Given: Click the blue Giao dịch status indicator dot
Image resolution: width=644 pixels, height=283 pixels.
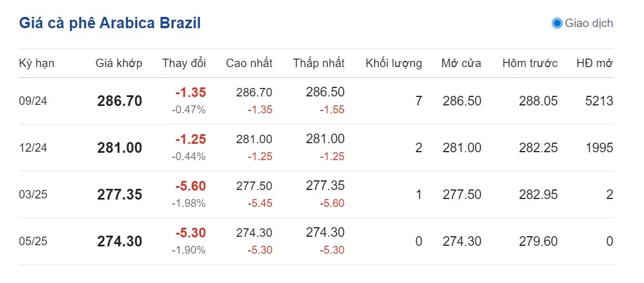Looking at the screenshot, I should point(557,24).
